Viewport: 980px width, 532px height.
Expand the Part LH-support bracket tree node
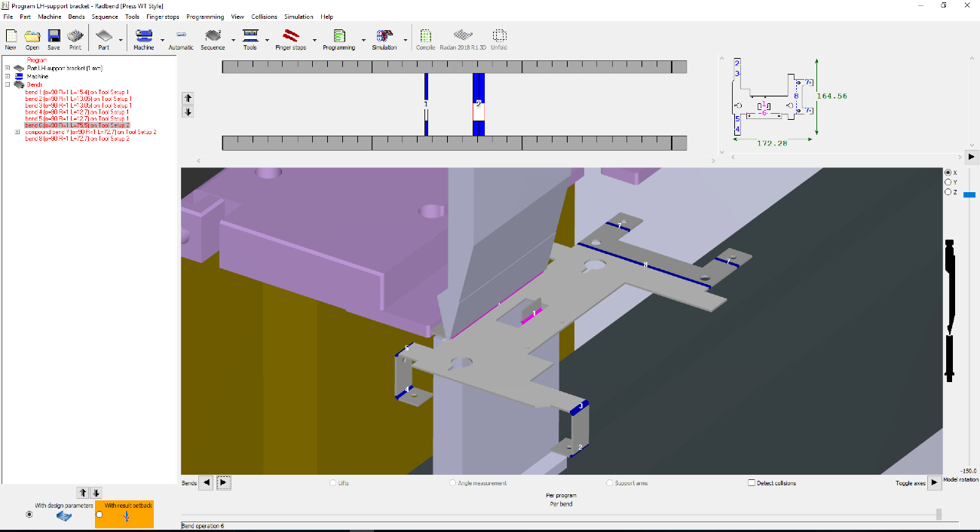(x=8, y=68)
